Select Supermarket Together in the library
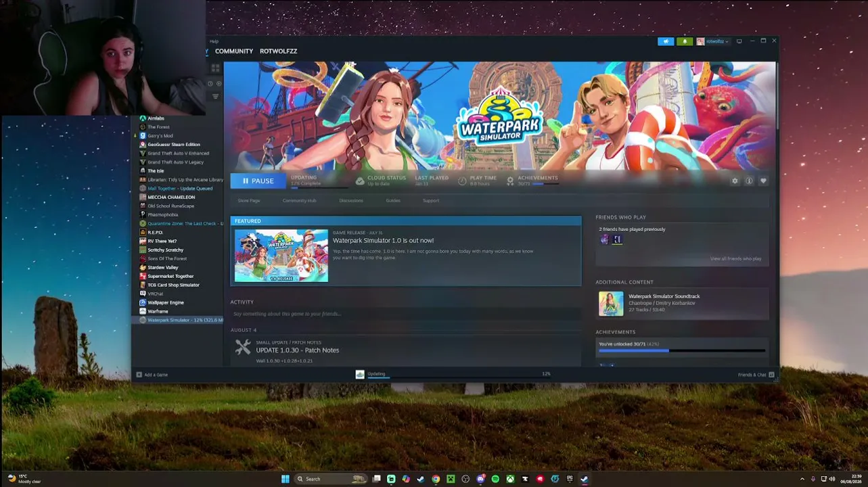The height and width of the screenshot is (487, 868). click(177, 276)
